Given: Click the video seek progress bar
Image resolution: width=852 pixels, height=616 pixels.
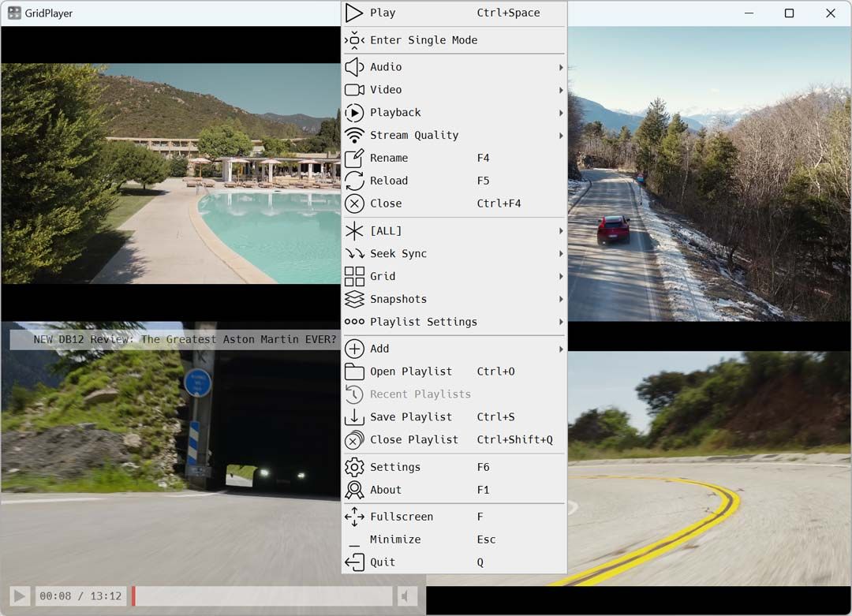Looking at the screenshot, I should (262, 596).
